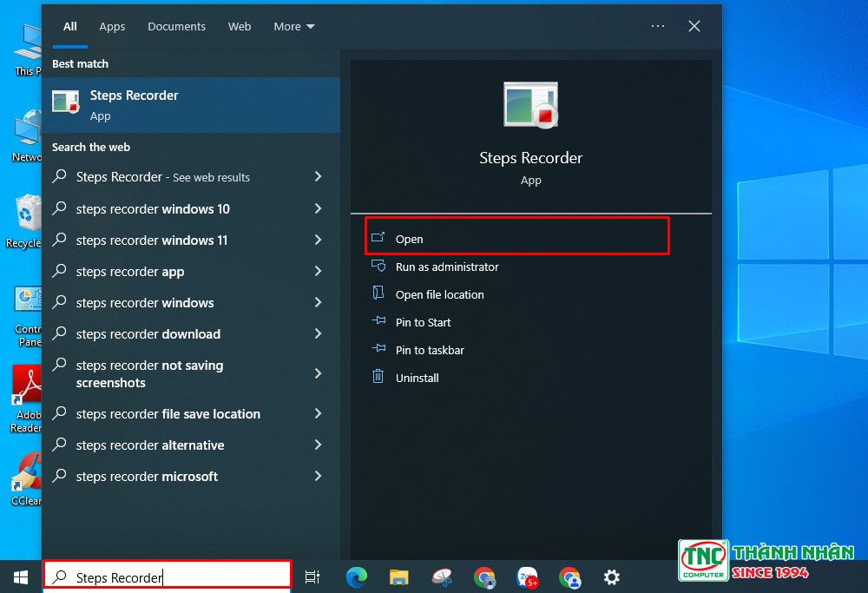The height and width of the screenshot is (593, 868).
Task: Select 'steps recorder file save location' suggestion
Action: (191, 413)
